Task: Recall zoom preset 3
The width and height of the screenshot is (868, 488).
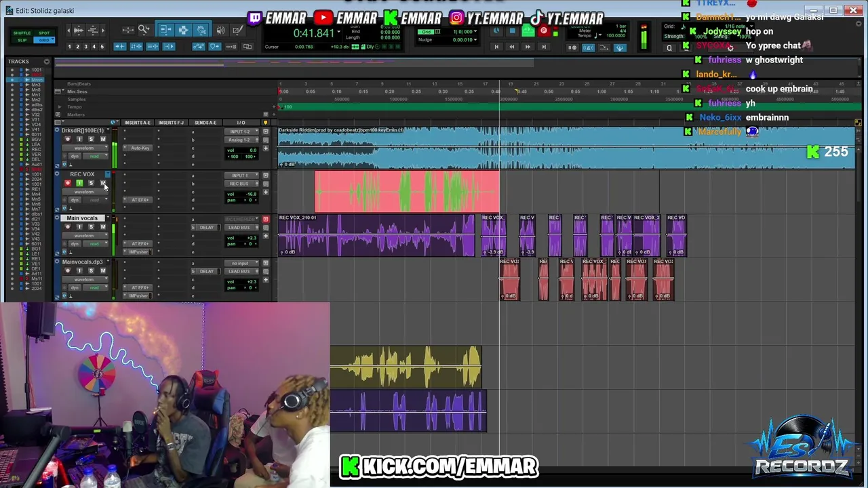Action: tap(86, 47)
